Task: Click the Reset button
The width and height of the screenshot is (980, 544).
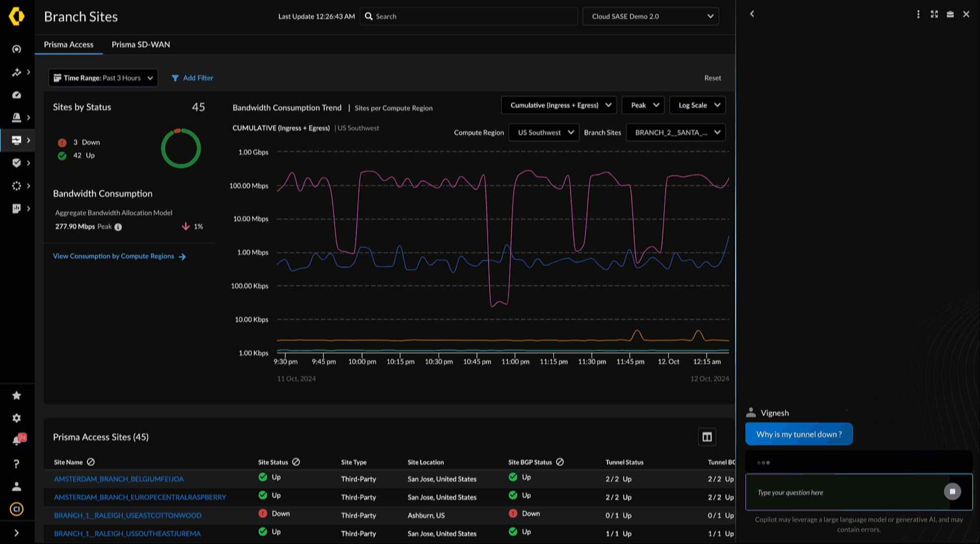Action: point(713,78)
